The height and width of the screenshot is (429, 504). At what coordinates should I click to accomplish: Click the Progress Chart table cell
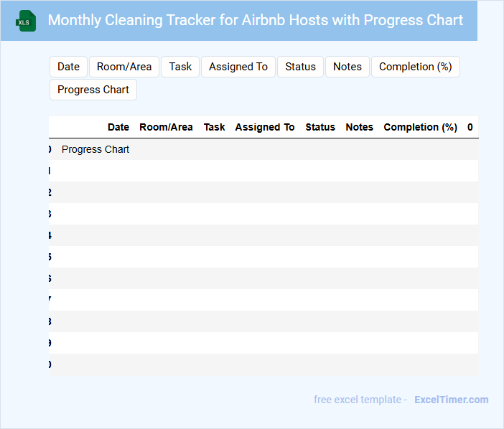pyautogui.click(x=95, y=149)
